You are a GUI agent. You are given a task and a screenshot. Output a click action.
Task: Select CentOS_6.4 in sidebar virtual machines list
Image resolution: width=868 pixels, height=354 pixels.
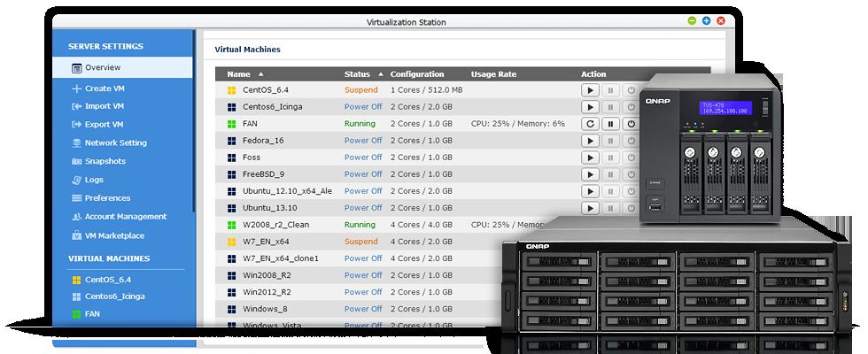tap(108, 280)
